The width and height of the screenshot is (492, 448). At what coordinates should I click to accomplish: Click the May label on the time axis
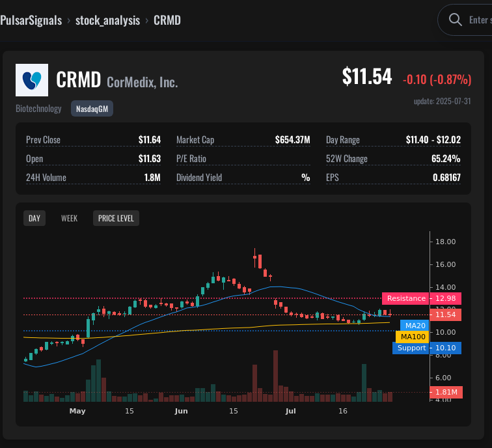click(77, 411)
